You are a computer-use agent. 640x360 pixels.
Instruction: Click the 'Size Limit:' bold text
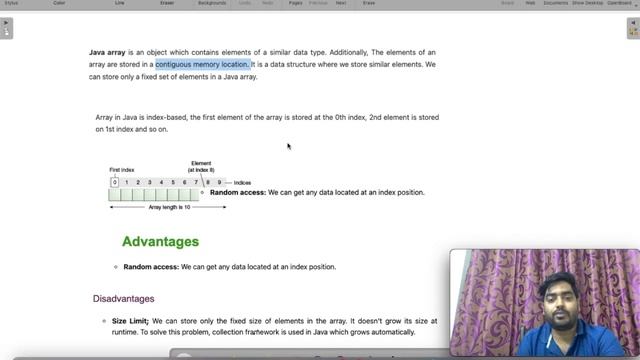coord(130,321)
